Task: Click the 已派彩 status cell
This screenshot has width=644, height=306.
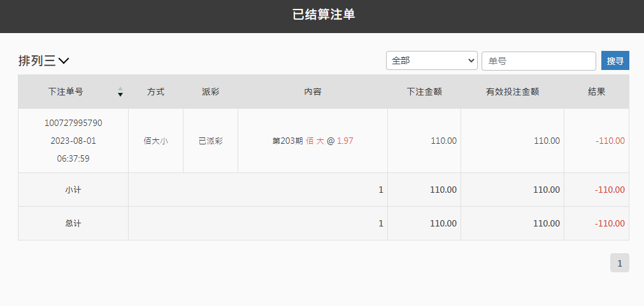Action: (210, 141)
